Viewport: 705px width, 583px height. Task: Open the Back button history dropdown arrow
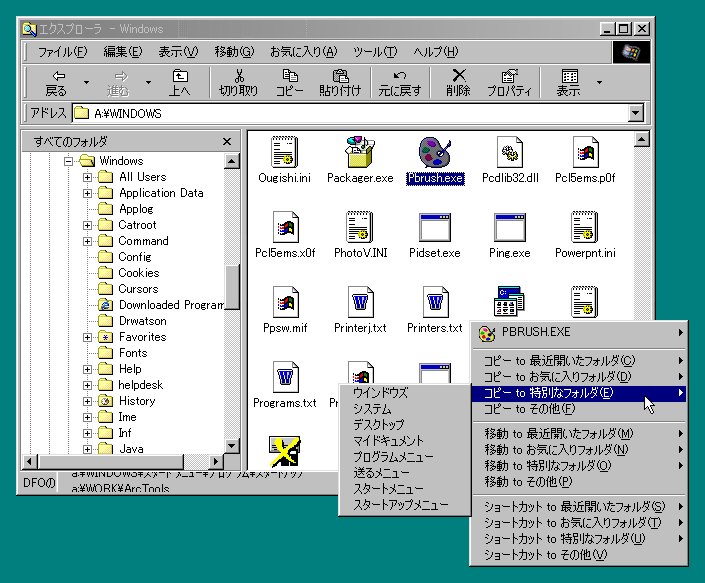pyautogui.click(x=86, y=83)
